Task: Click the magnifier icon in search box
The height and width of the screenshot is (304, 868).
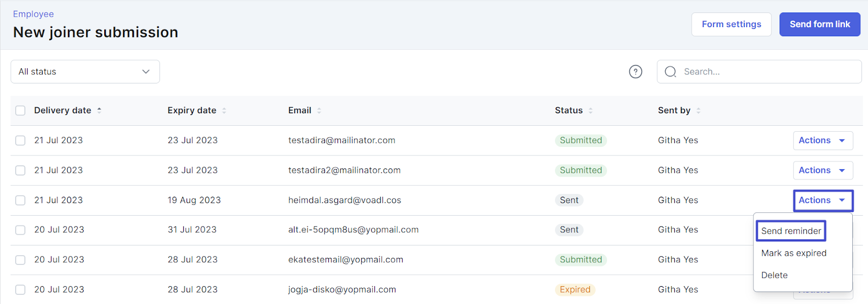Action: pos(671,72)
